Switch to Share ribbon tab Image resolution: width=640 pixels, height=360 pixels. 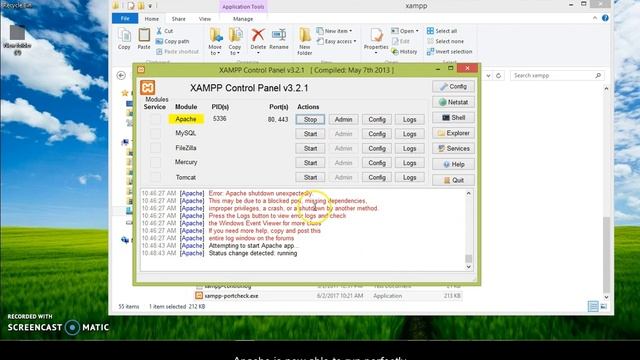point(178,19)
